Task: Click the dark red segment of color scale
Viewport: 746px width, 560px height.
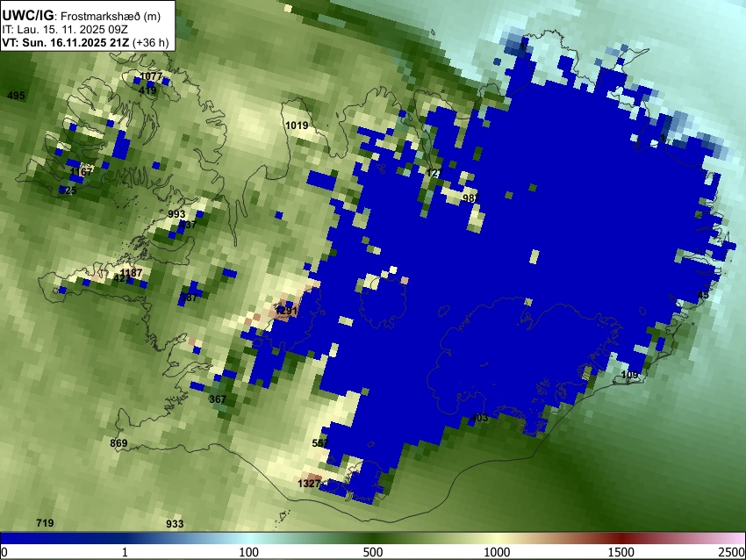Action: (x=621, y=538)
